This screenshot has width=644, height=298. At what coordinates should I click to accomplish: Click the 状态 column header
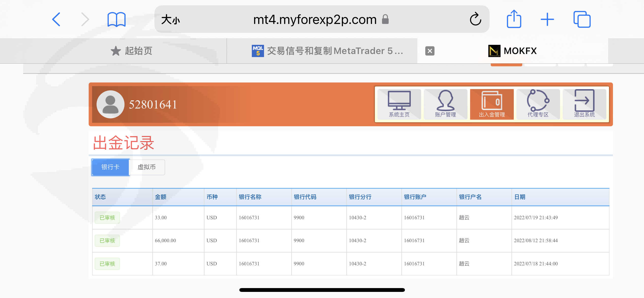coord(122,197)
